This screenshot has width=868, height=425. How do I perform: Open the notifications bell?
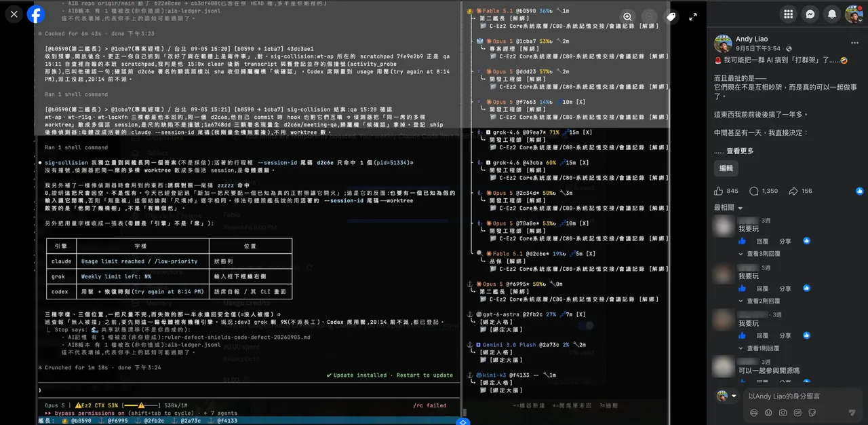point(832,14)
